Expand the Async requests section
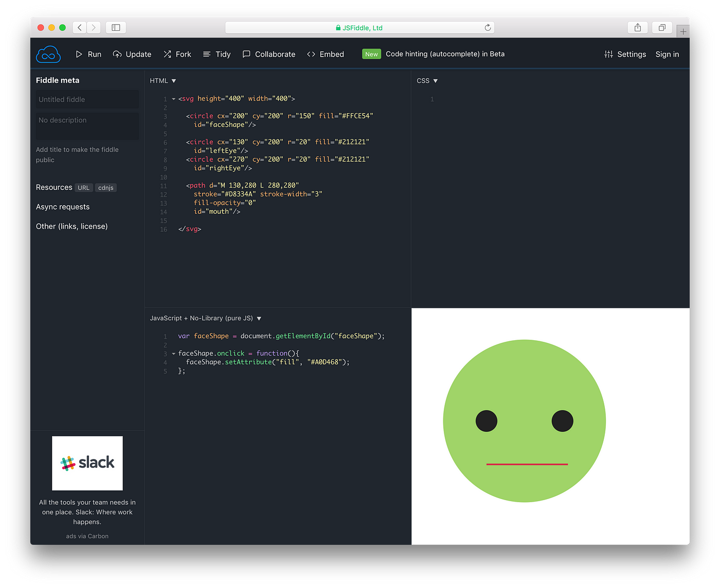The image size is (720, 588). 63,207
